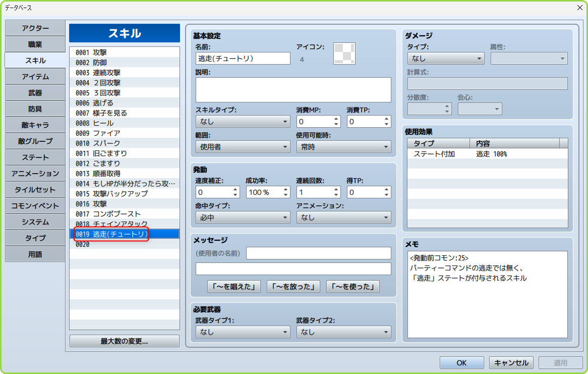Viewport: 588px width, 374px height.
Task: Open the タイルセット tab
Action: tap(35, 190)
